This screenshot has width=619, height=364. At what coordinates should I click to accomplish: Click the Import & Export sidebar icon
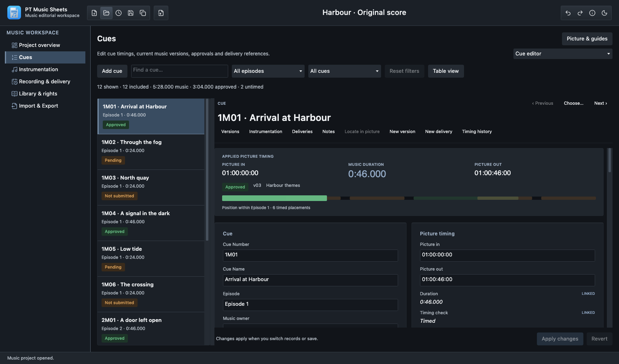[x=15, y=106]
